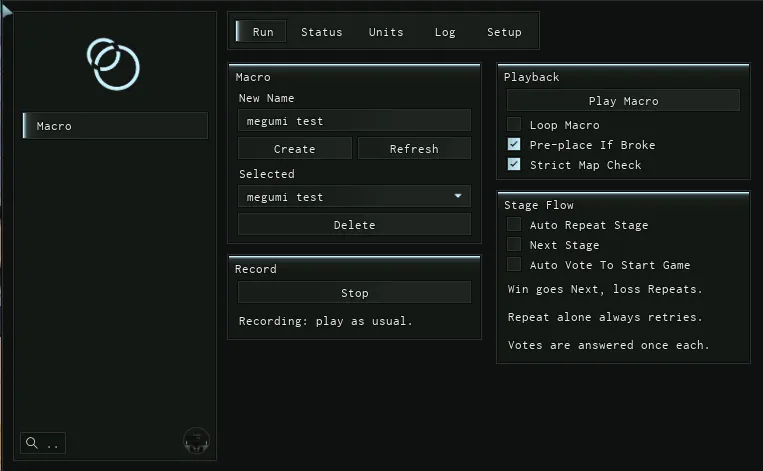Uncheck Pre-place If Broke
Screen dimensions: 763x471
(514, 145)
